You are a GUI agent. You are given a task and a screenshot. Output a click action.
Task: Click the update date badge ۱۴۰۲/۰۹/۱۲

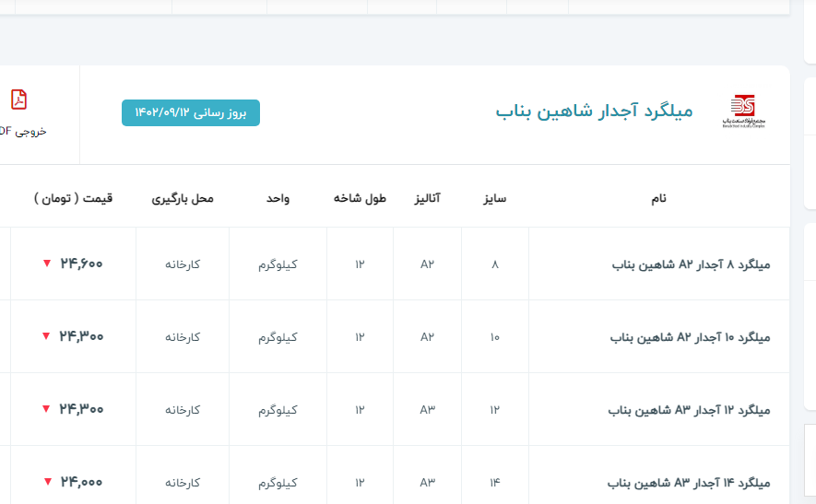pos(191,112)
